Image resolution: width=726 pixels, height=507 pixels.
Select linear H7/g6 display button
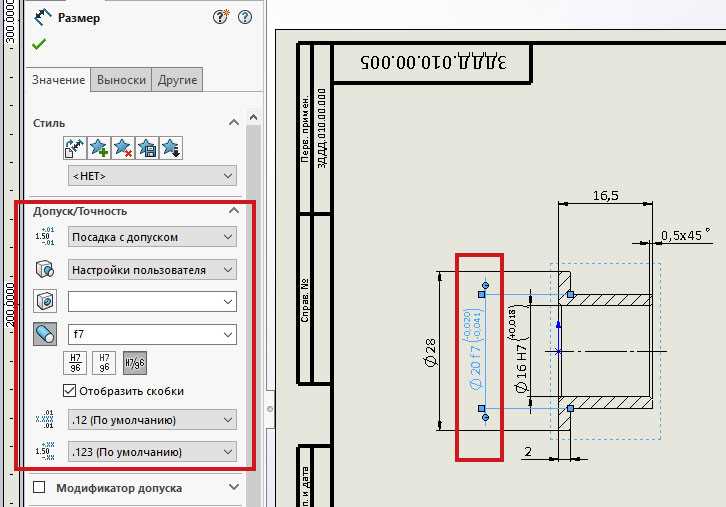[135, 363]
